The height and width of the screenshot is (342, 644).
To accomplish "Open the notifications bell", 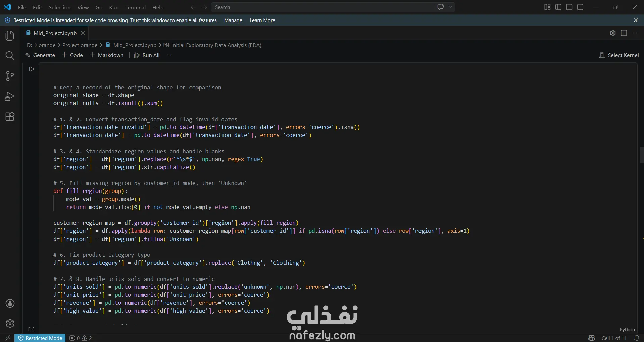I will (x=636, y=338).
